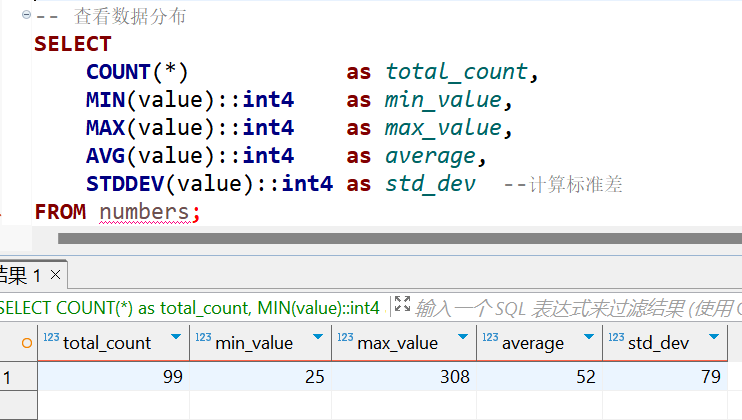Click numeric type icon of total_count
The height and width of the screenshot is (420, 742).
(51, 337)
